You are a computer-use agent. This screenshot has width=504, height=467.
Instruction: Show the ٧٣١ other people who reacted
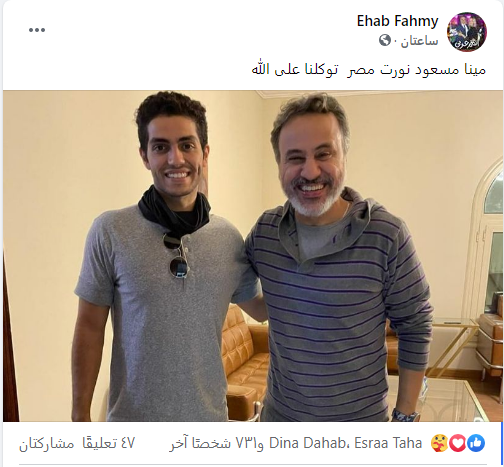pos(217,443)
